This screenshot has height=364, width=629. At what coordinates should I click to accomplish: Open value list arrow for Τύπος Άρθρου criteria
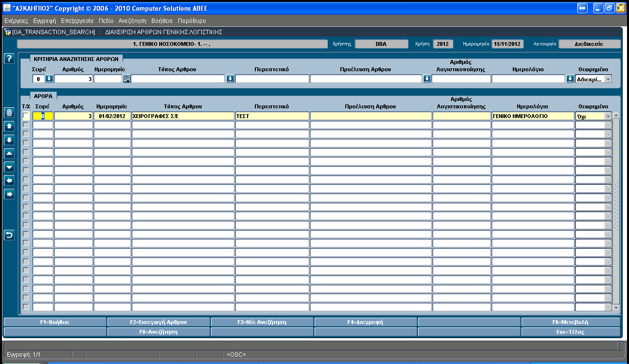click(231, 79)
